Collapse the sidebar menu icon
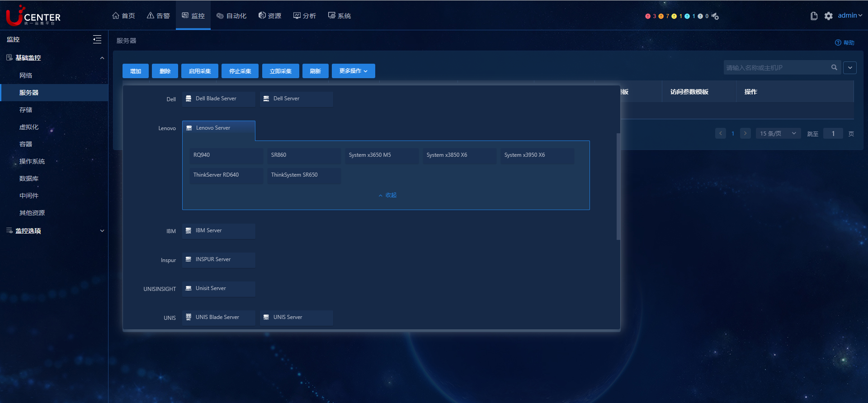868x403 pixels. click(97, 39)
